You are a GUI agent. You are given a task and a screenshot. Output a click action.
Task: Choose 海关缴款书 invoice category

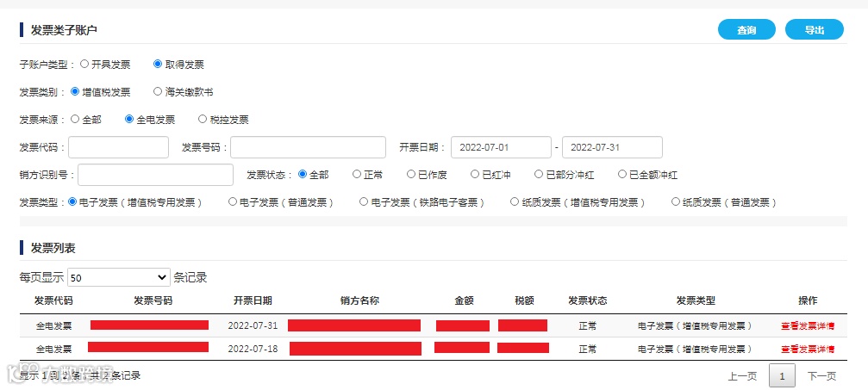pyautogui.click(x=157, y=91)
